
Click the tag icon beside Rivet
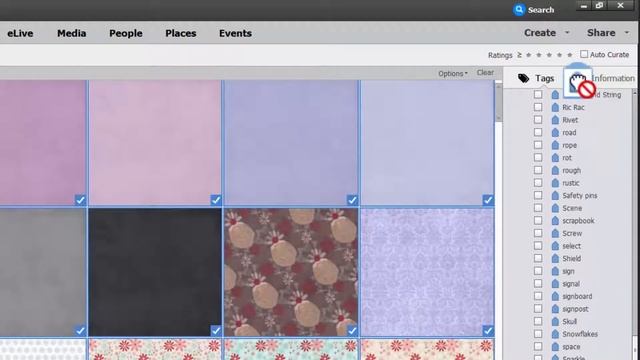tap(555, 120)
